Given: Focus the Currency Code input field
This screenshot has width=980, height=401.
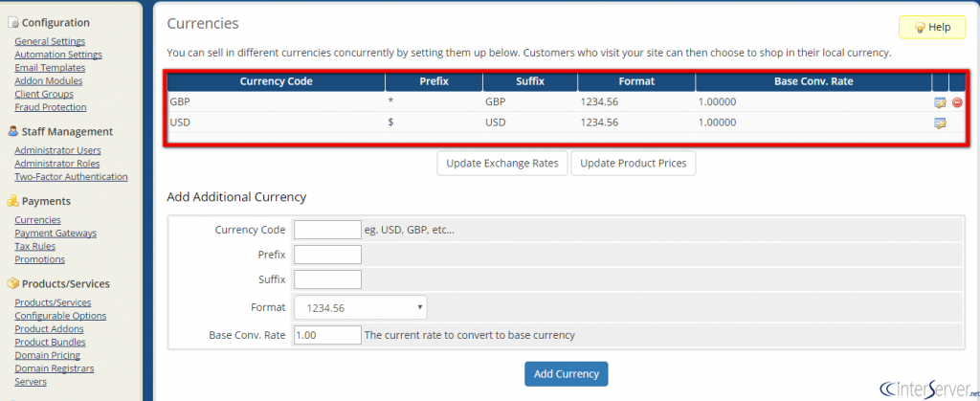Looking at the screenshot, I should 327,230.
